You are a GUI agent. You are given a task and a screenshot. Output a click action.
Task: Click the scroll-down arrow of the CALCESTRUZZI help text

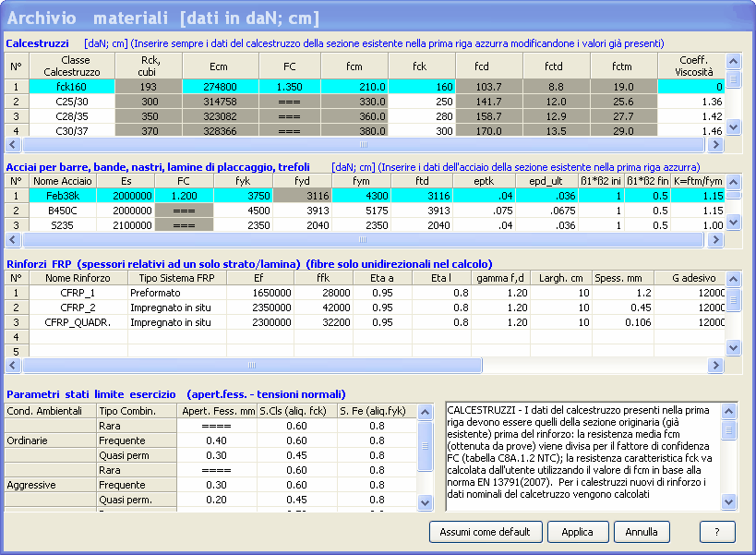click(x=728, y=502)
